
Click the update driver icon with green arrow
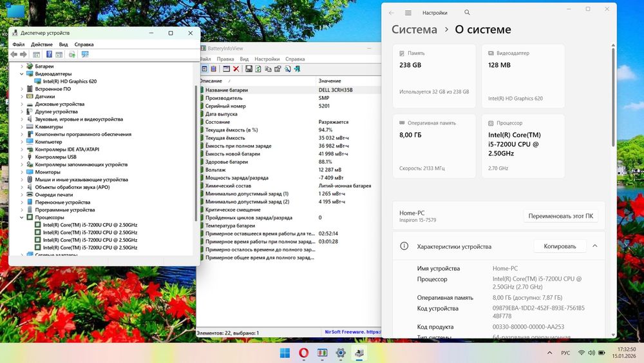[x=72, y=54]
